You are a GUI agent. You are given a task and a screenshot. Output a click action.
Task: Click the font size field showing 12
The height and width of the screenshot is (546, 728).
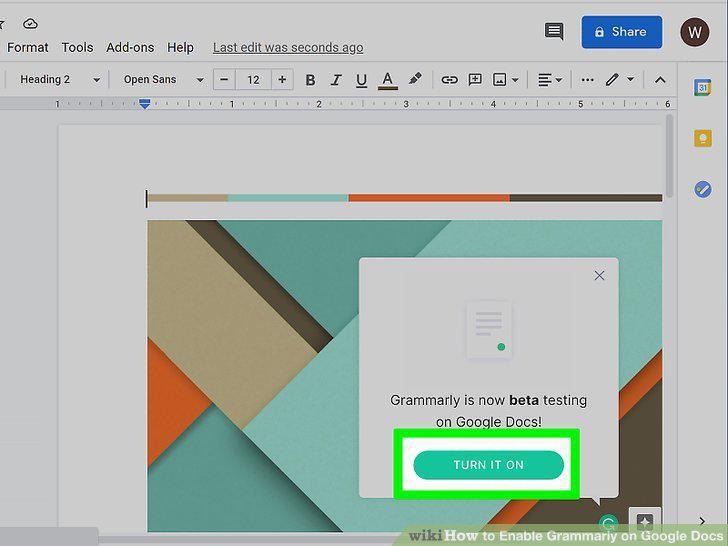click(x=253, y=79)
